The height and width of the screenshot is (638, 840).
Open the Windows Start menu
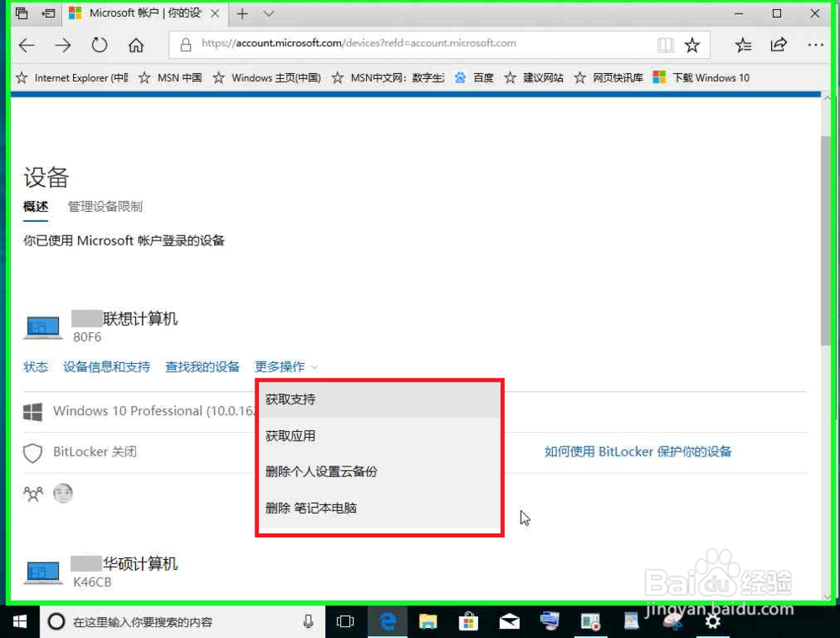20,622
